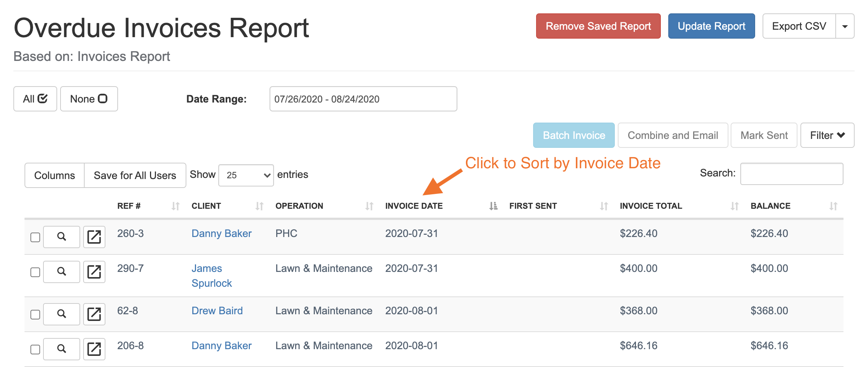Open the Show entries count dropdown
Screen dimensions: 868x367
[246, 175]
